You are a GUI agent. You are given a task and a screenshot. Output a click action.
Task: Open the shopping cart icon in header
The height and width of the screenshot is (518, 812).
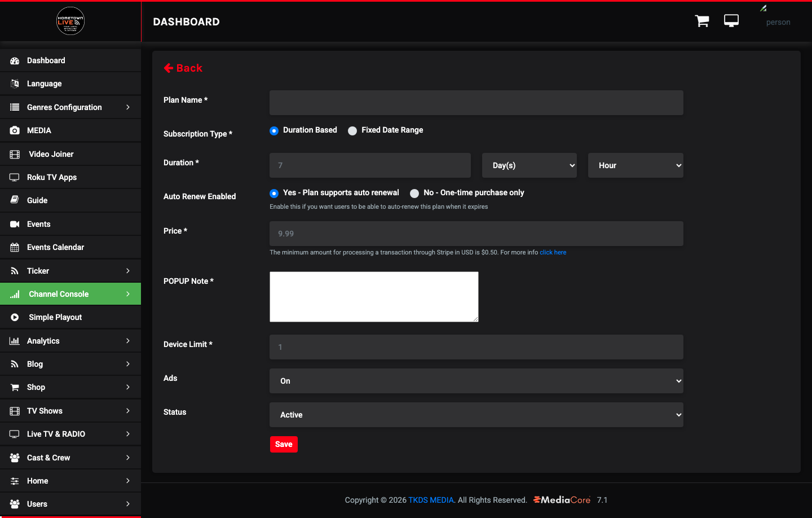(x=702, y=21)
